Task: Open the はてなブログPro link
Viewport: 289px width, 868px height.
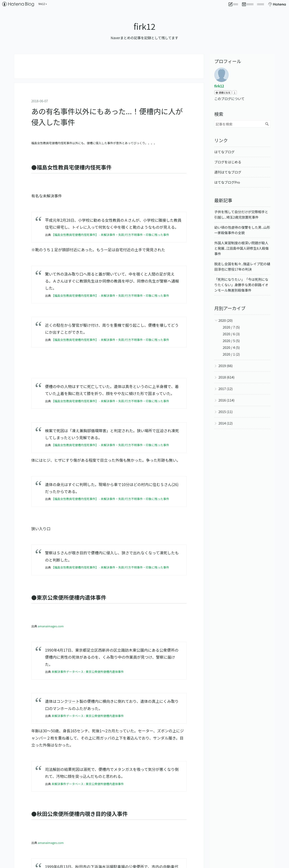Action: (x=227, y=182)
